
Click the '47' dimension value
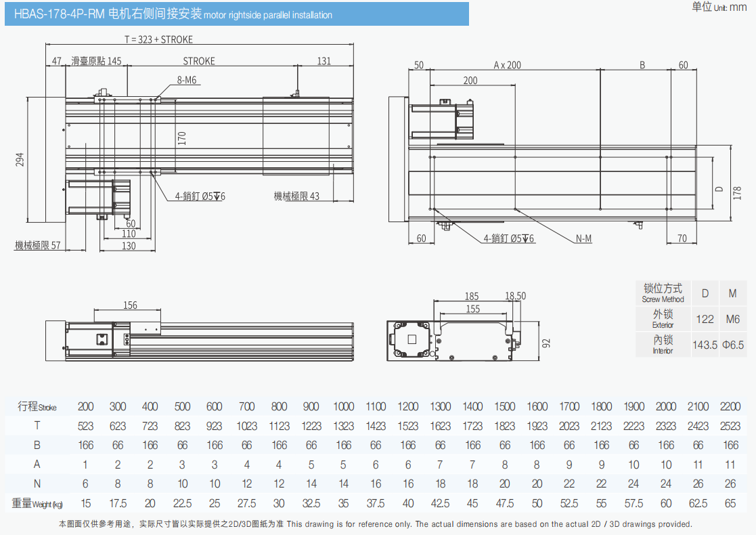(x=57, y=61)
